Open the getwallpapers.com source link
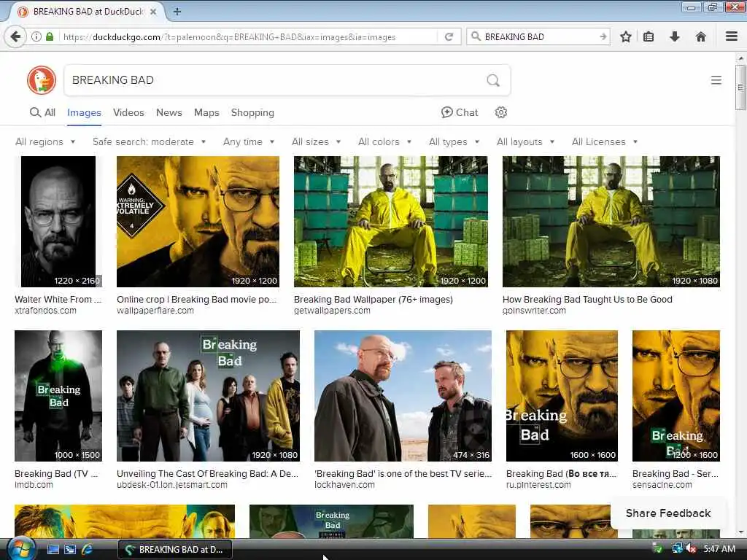Screen dimensions: 747x560 [x=332, y=311]
